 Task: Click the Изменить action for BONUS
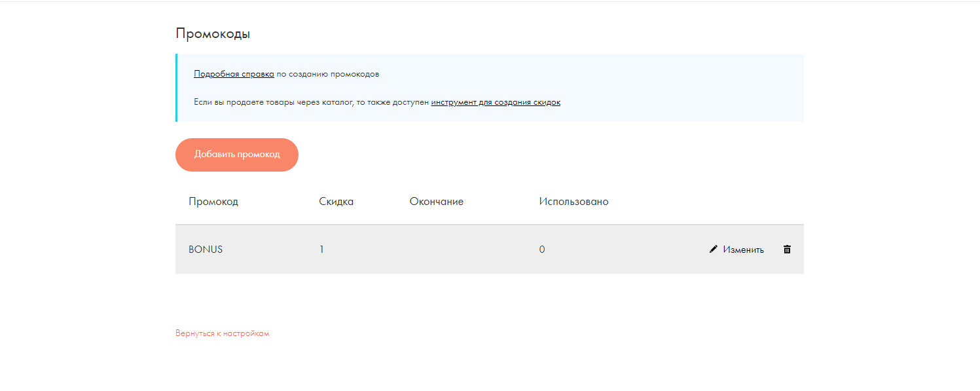[744, 249]
